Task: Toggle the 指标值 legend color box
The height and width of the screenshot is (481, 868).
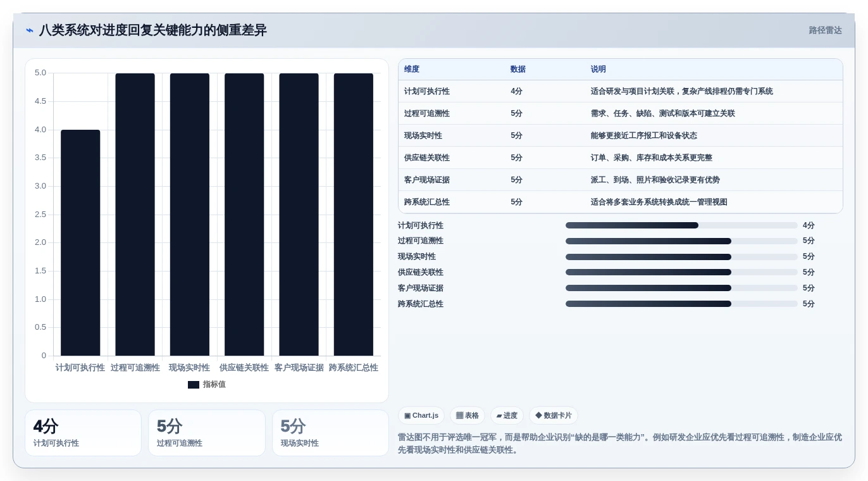Action: coord(194,385)
